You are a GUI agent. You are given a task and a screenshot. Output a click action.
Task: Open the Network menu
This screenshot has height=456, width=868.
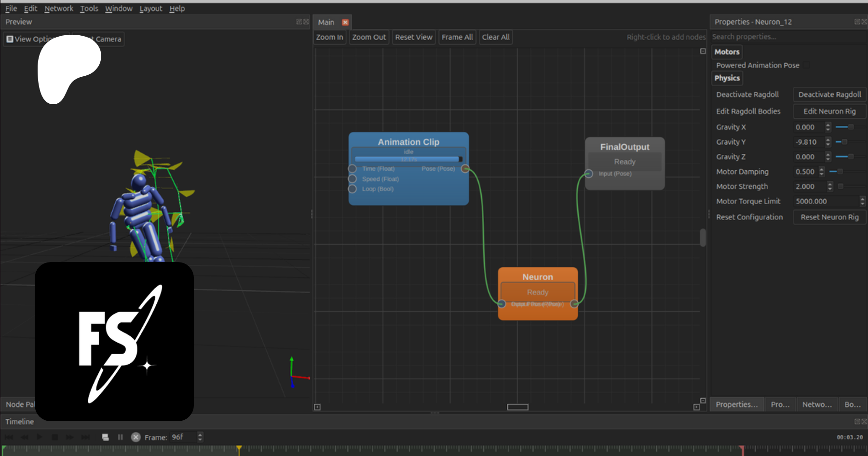click(58, 8)
